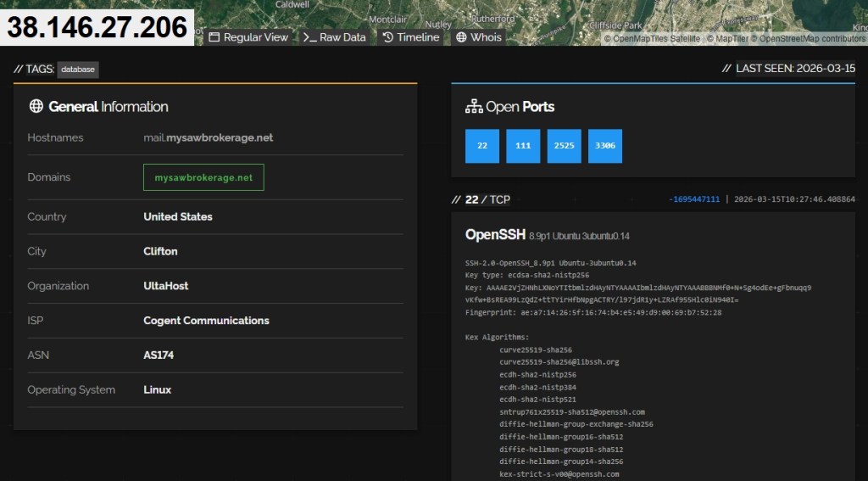The image size is (868, 481).
Task: Click the Raw Data terminal prompt icon
Action: [x=310, y=37]
